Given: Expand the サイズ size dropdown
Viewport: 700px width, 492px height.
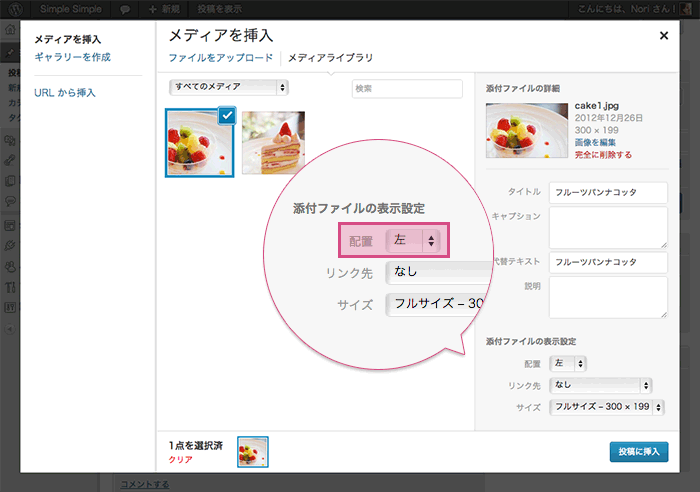Looking at the screenshot, I should coord(601,407).
